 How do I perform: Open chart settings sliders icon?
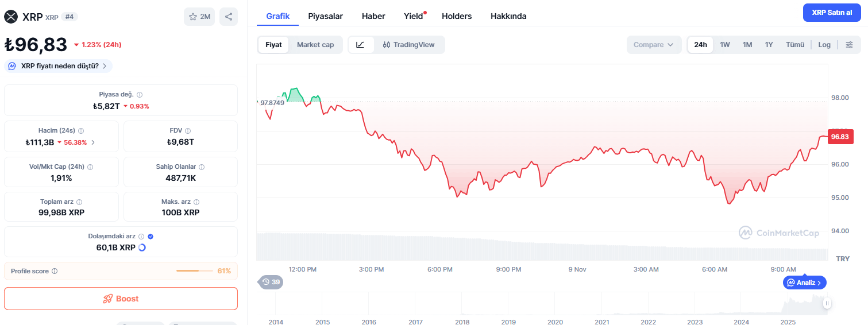850,45
